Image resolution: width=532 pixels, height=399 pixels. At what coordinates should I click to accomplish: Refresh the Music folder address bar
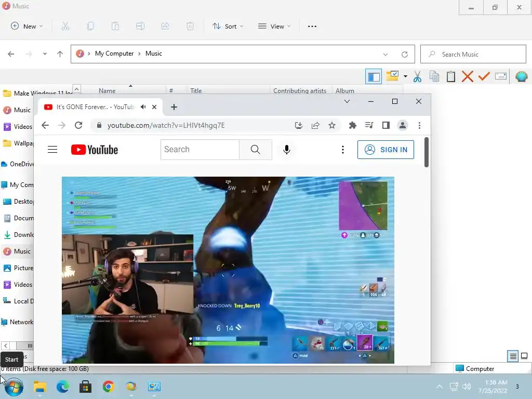[404, 54]
